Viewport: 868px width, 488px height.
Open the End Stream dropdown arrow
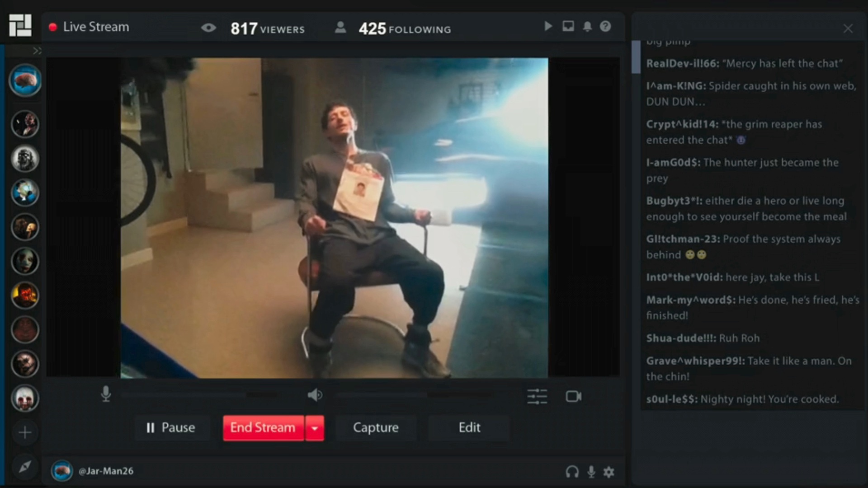coord(315,428)
